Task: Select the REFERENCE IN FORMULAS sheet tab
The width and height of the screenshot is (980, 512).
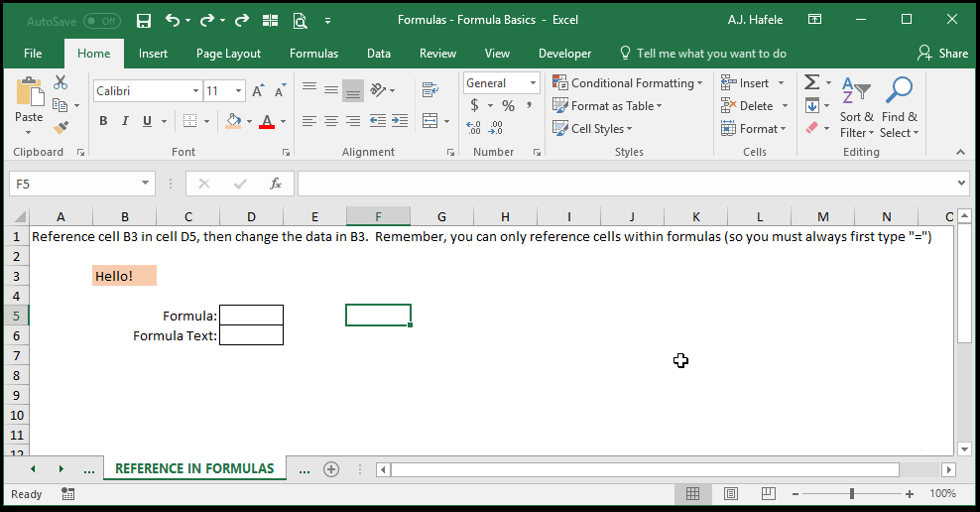Action: (x=194, y=469)
